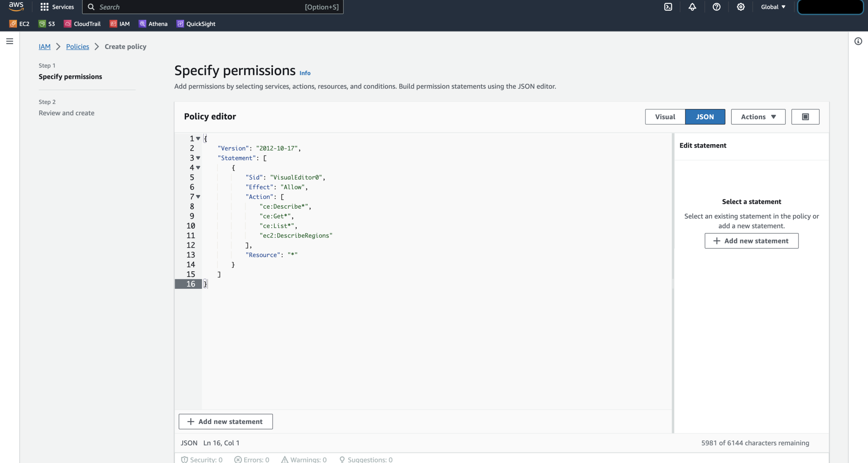Screen dimensions: 868x463
Task: Select the QuickSight shortcut in the favorites bar
Action: pyautogui.click(x=180, y=24)
